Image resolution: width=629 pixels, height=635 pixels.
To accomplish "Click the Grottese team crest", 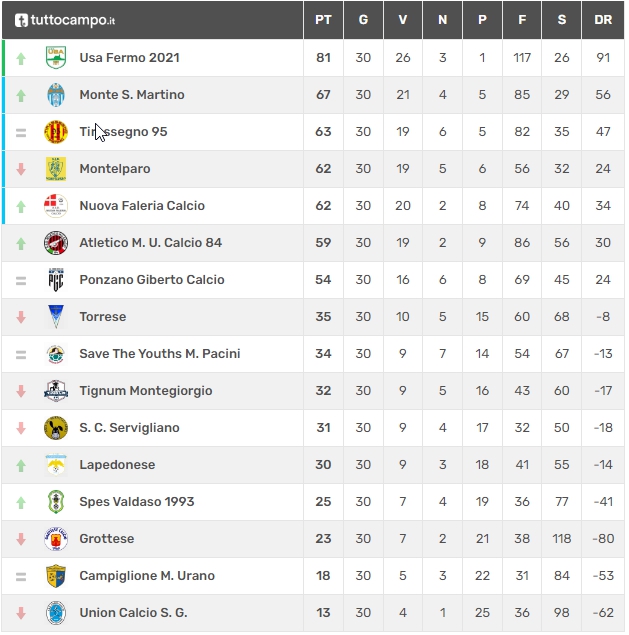I will click(56, 539).
